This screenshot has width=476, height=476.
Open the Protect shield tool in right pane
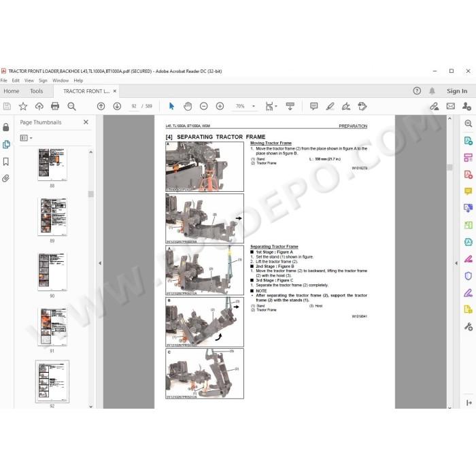tap(469, 276)
